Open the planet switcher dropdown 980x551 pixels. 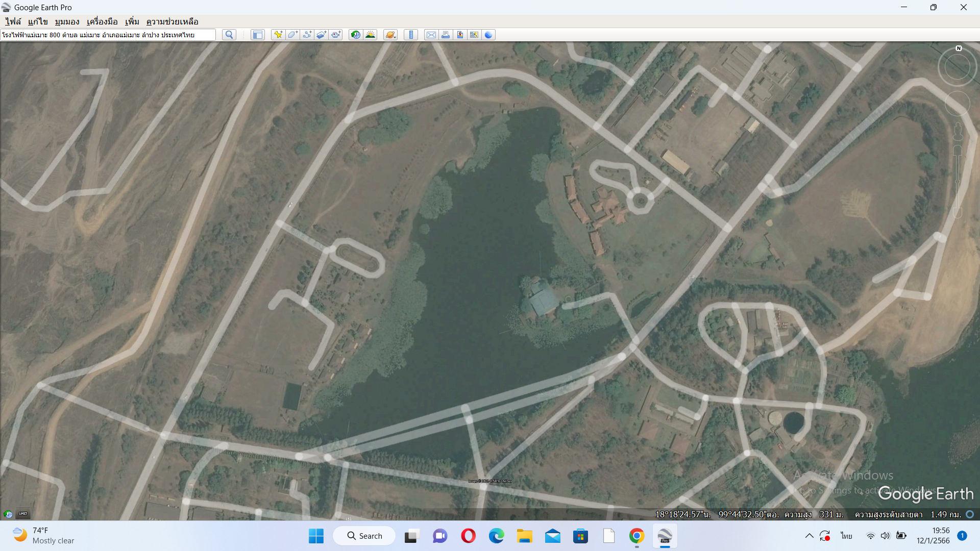[x=390, y=35]
